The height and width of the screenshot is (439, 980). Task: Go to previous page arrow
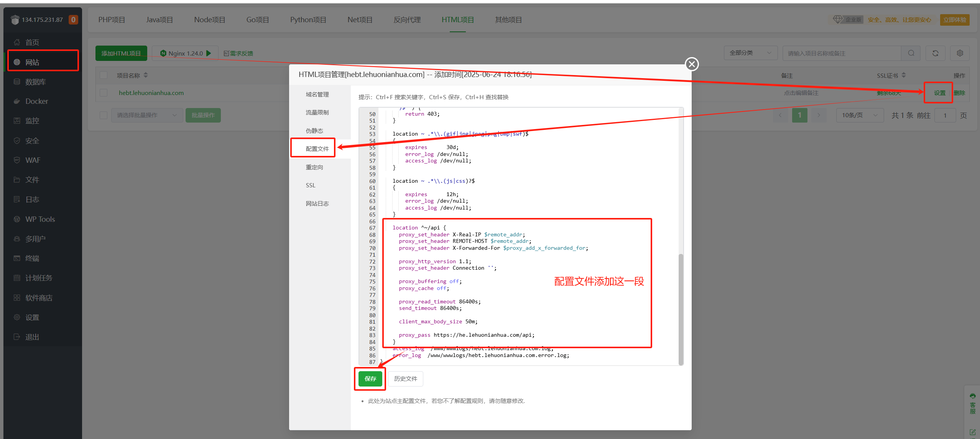tap(780, 115)
